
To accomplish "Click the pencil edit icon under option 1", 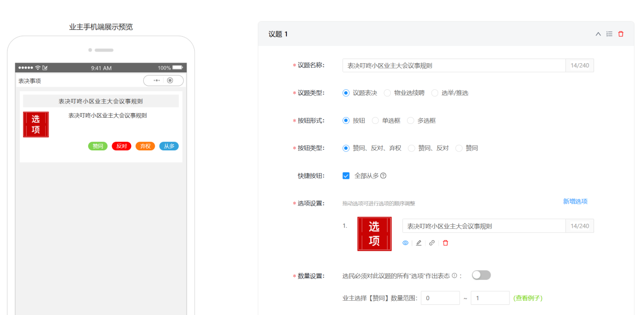I will pyautogui.click(x=419, y=243).
